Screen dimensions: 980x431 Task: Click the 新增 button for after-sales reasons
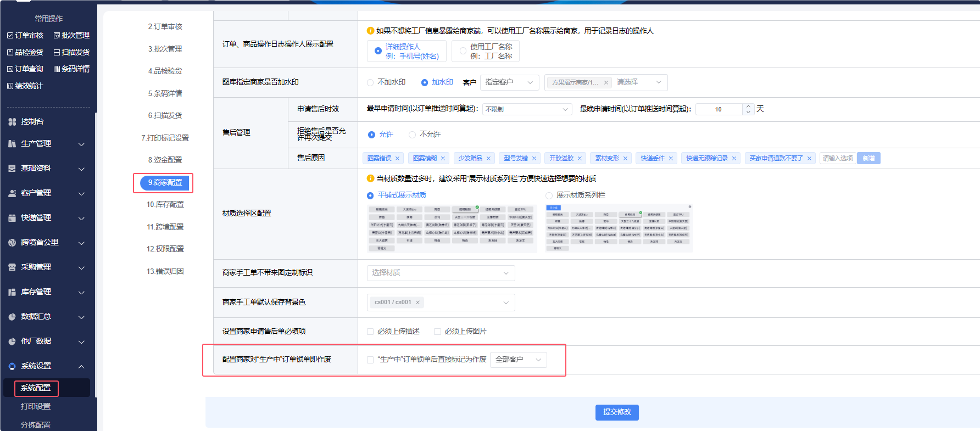click(868, 159)
